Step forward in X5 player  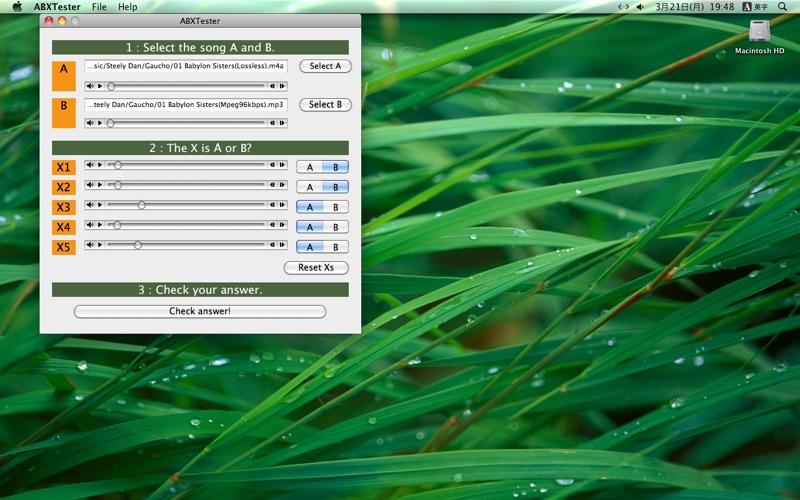click(x=282, y=245)
